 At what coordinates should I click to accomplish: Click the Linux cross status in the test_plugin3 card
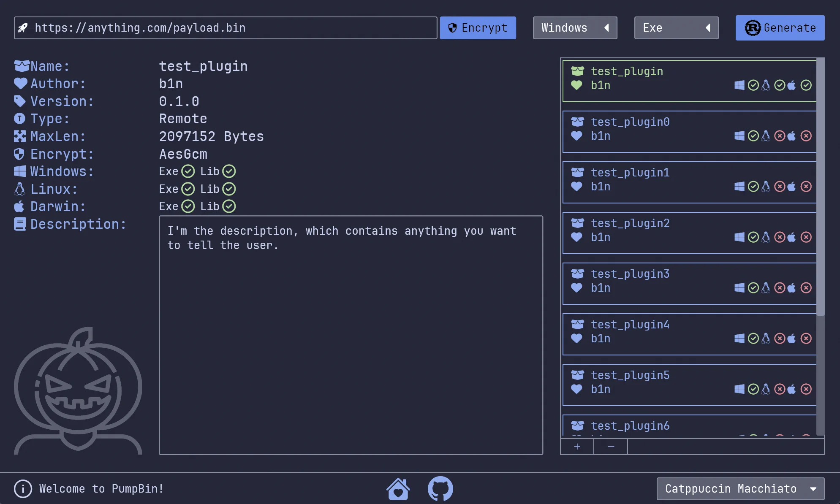(x=780, y=288)
